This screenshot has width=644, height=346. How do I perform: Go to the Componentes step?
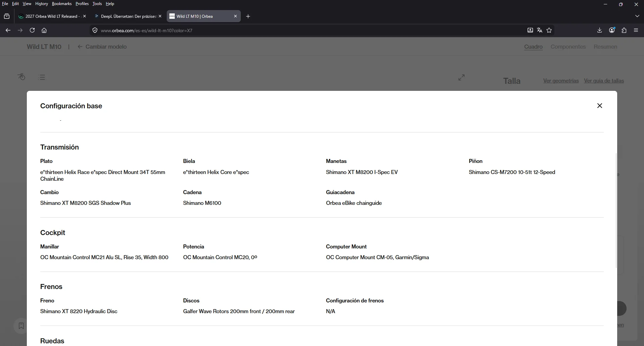[568, 47]
